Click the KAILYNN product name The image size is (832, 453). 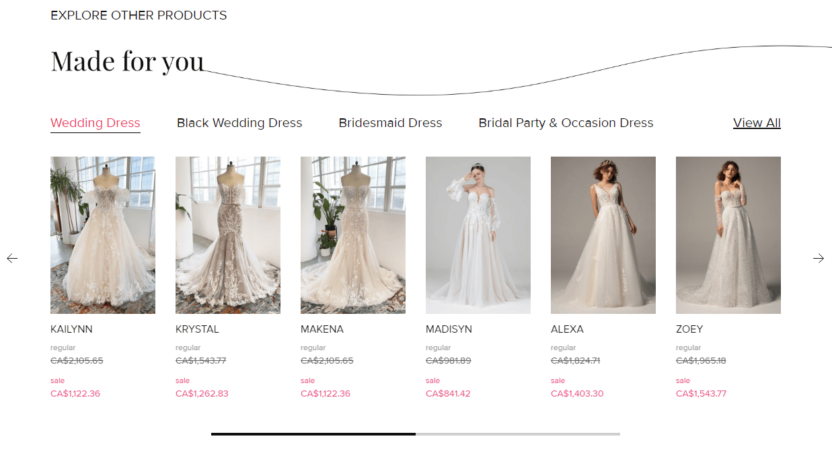72,329
